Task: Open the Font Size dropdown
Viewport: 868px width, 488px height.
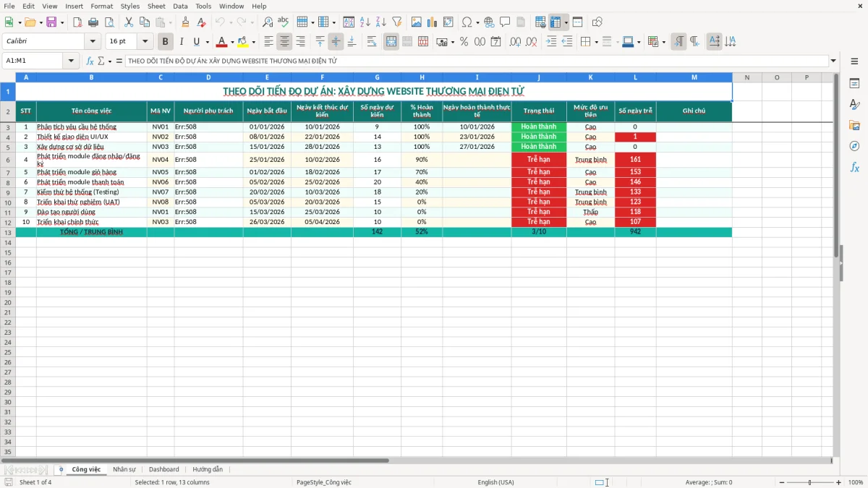Action: point(145,42)
